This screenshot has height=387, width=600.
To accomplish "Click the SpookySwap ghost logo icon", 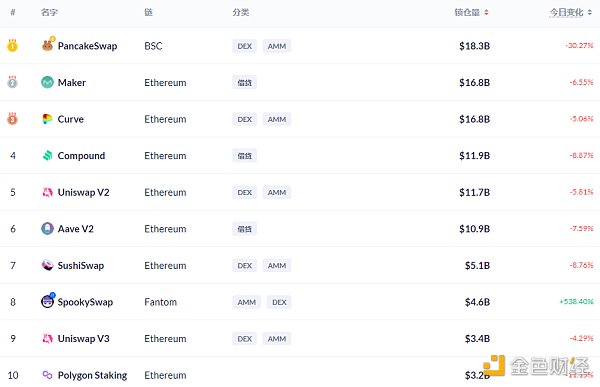I will click(x=47, y=301).
